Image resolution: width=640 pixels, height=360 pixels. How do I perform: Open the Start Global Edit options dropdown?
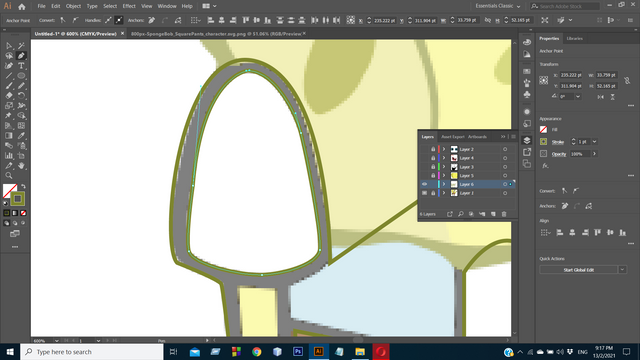[x=622, y=269]
